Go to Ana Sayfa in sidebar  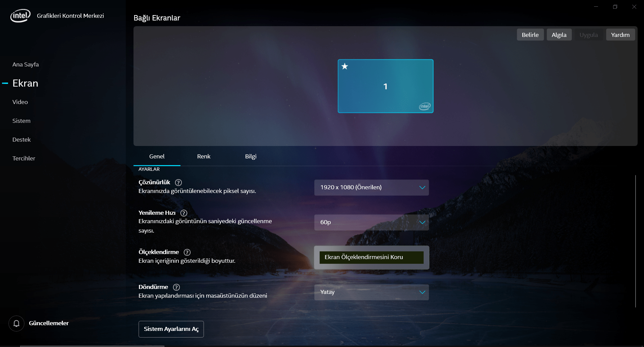[x=25, y=64]
